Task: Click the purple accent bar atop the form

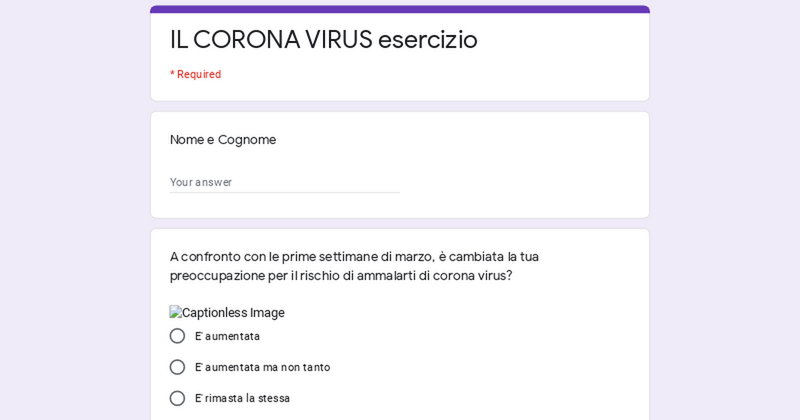Action: pos(400,9)
